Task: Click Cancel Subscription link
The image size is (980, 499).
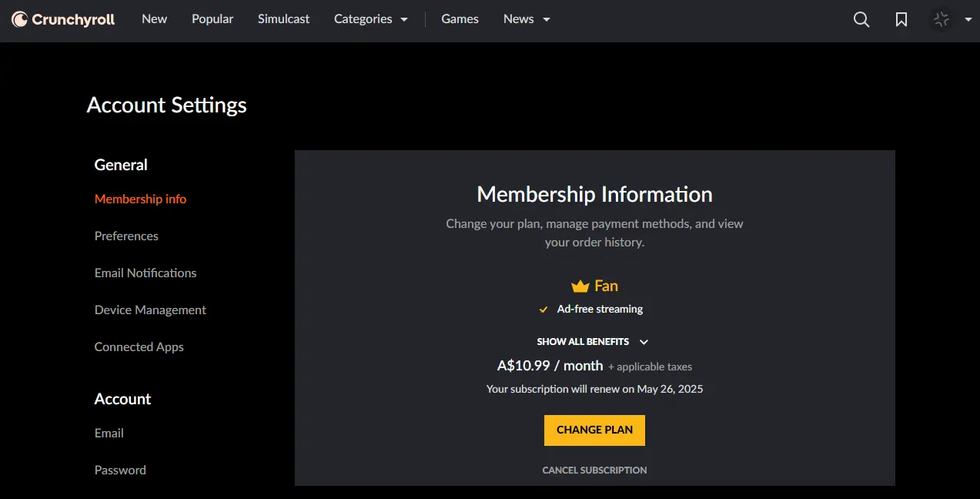Action: click(594, 470)
